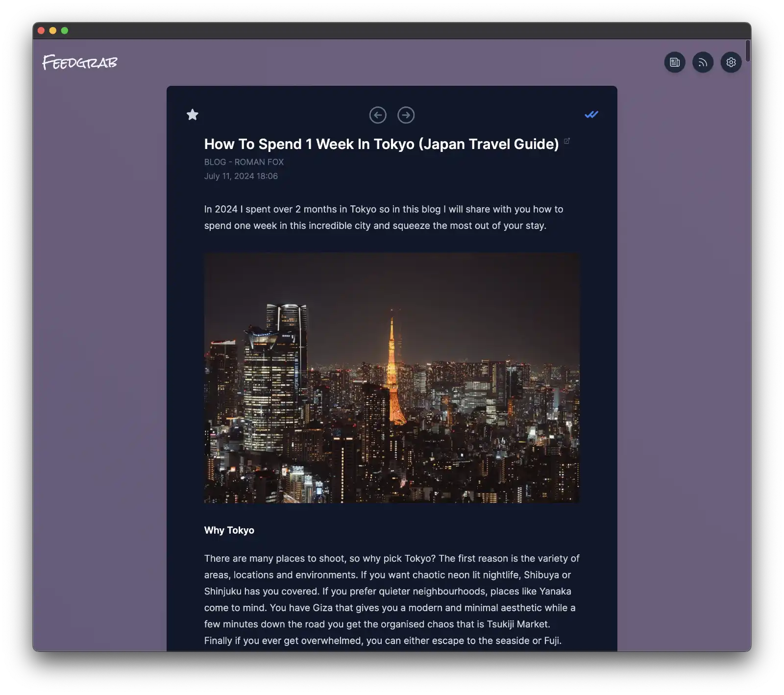Click the window title bar
The image size is (784, 695).
coord(392,30)
